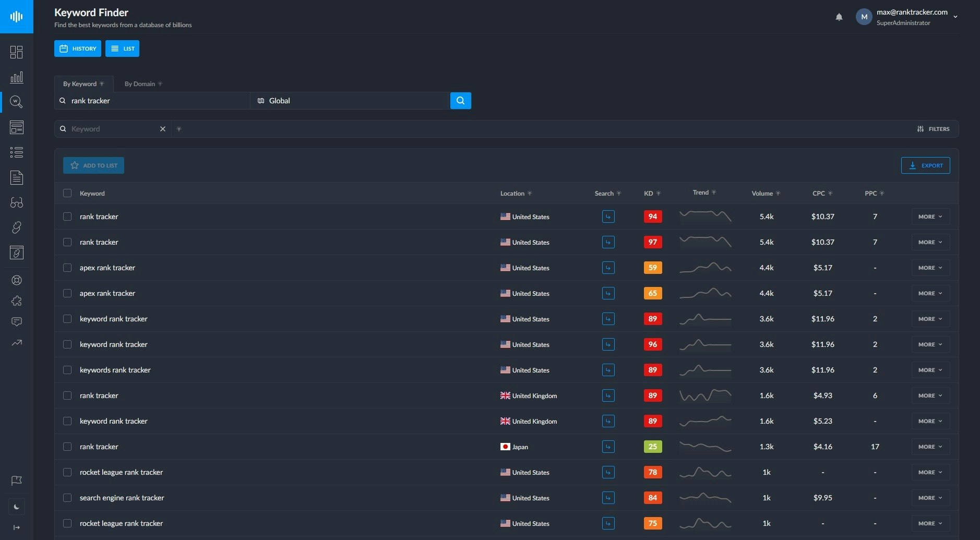Expand MORE for Japan rank tracker row
980x540 pixels.
pyautogui.click(x=930, y=447)
